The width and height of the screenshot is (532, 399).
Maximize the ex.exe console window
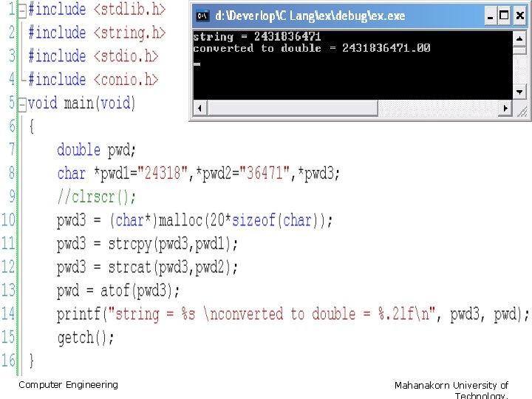point(504,16)
